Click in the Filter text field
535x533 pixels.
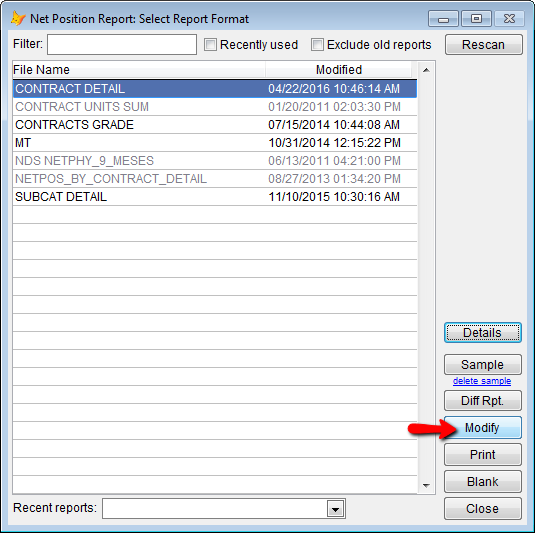tap(122, 44)
